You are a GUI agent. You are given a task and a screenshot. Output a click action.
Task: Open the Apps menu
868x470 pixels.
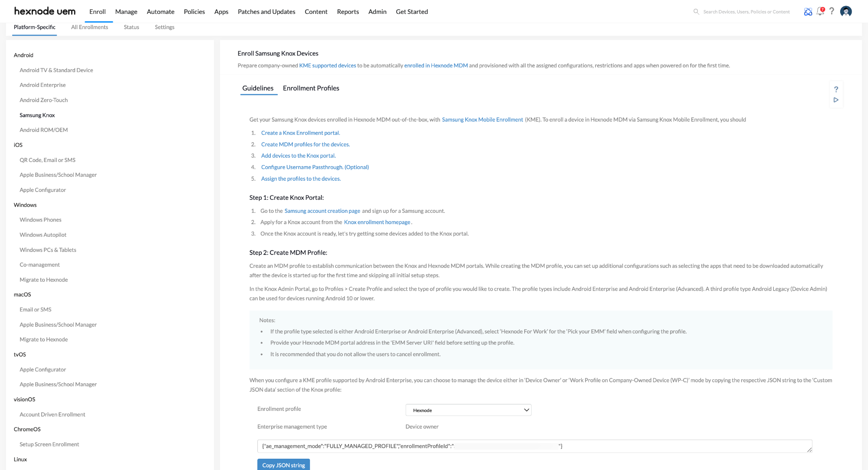221,12
